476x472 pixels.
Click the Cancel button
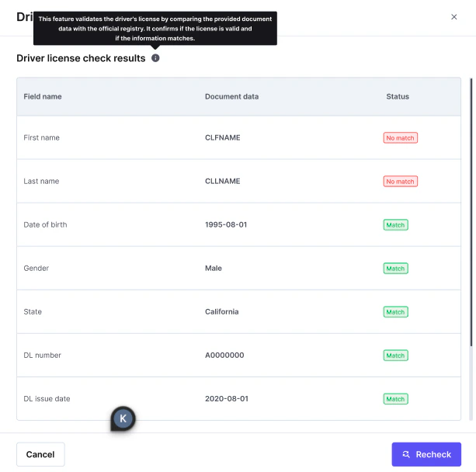[40, 454]
